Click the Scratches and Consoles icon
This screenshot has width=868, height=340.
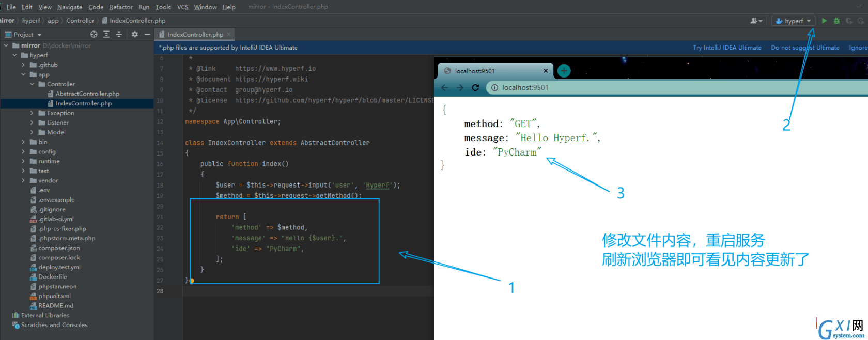click(16, 325)
